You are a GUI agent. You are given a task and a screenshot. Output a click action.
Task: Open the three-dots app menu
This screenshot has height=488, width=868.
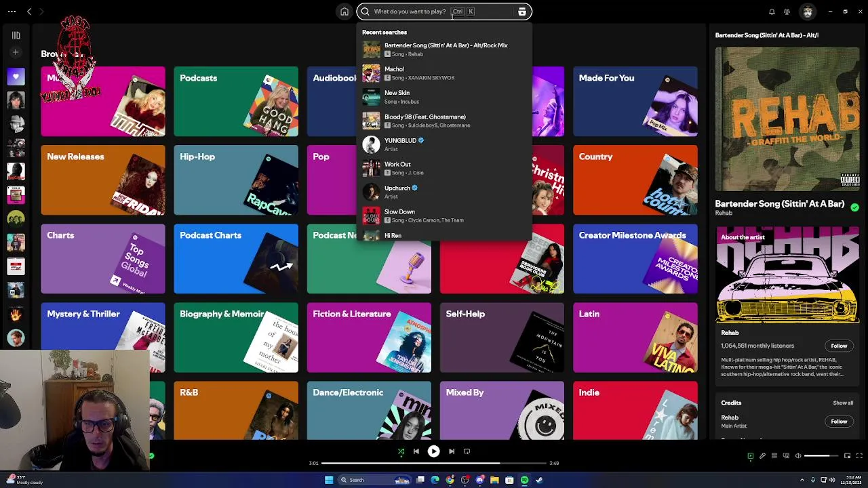click(x=12, y=12)
